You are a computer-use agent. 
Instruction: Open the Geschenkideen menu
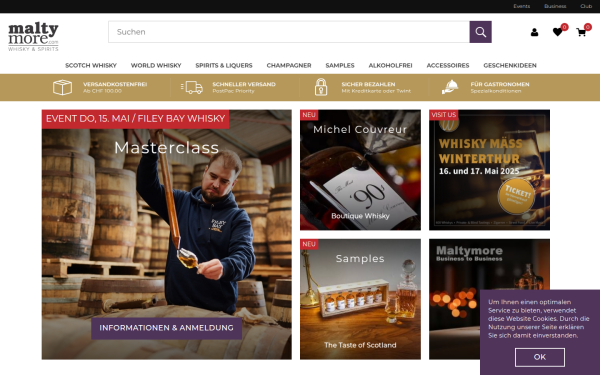click(x=510, y=65)
